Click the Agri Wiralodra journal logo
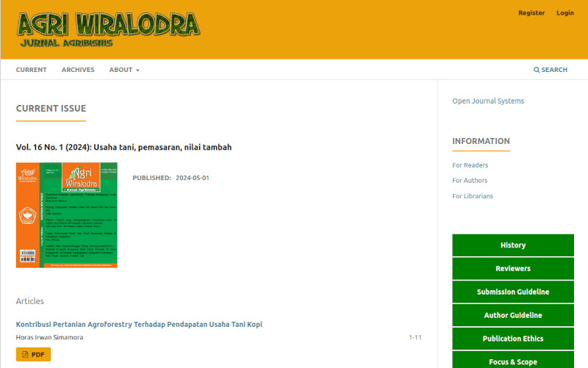Viewport: 588px width, 368px height. (x=108, y=29)
